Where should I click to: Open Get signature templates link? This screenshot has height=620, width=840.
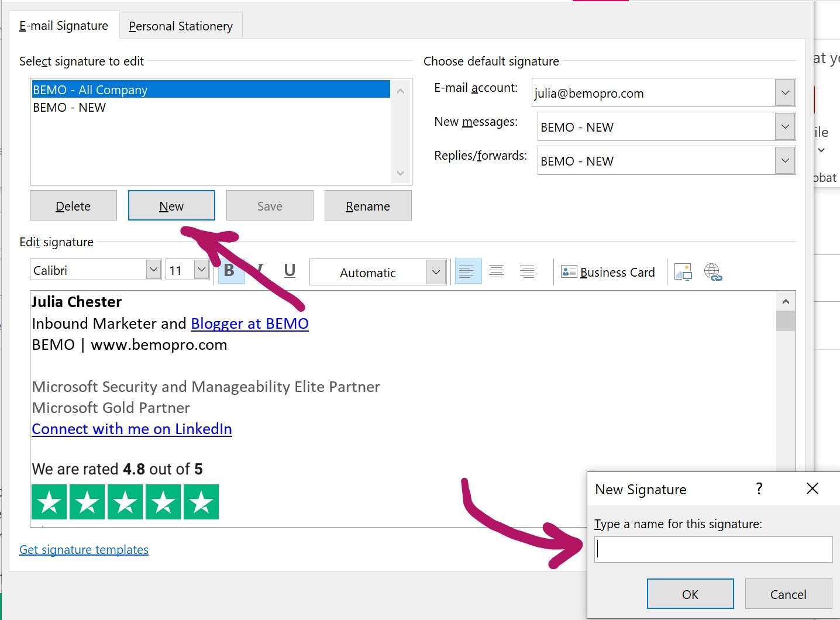point(84,550)
